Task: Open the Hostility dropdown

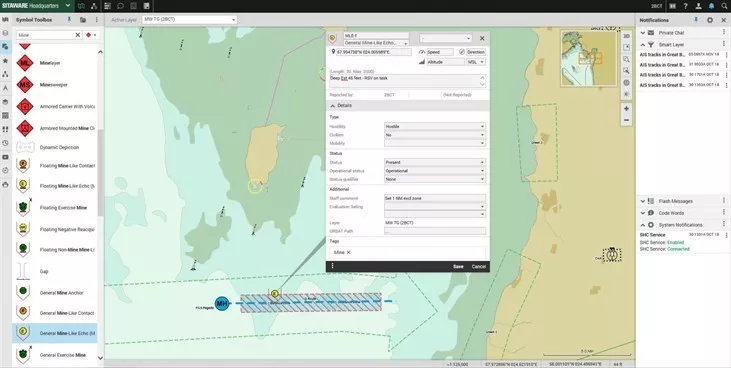Action: pos(434,126)
